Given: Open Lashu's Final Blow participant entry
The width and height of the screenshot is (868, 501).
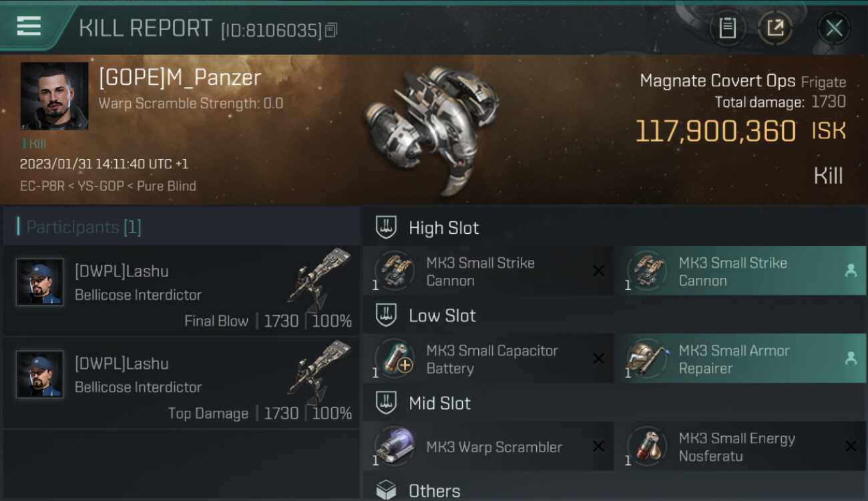Looking at the screenshot, I should click(x=180, y=291).
